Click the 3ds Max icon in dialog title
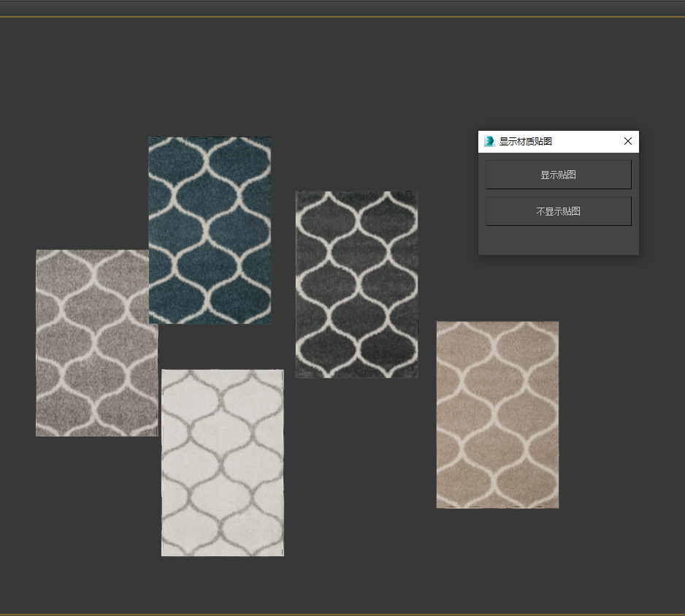This screenshot has height=616, width=685. click(489, 141)
